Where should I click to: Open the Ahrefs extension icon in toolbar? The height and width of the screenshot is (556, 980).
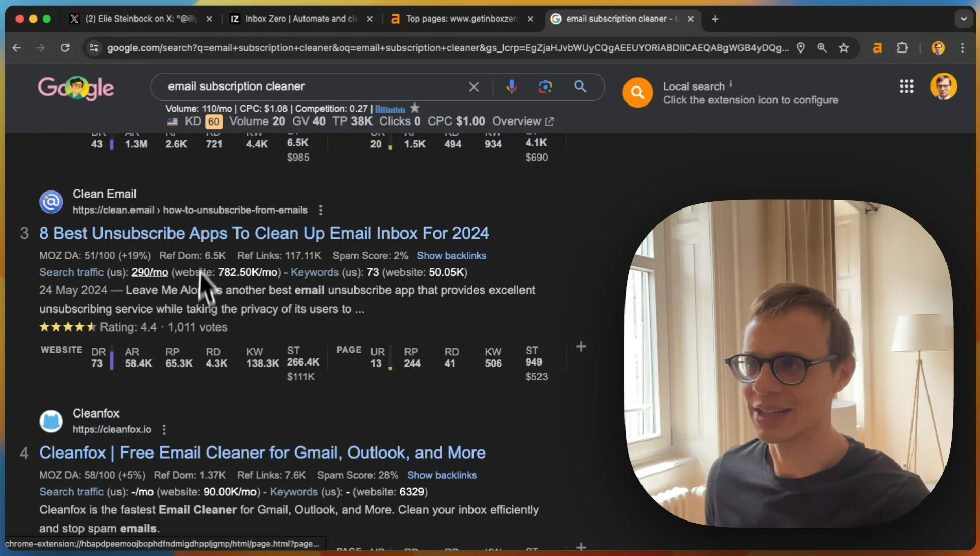click(877, 48)
